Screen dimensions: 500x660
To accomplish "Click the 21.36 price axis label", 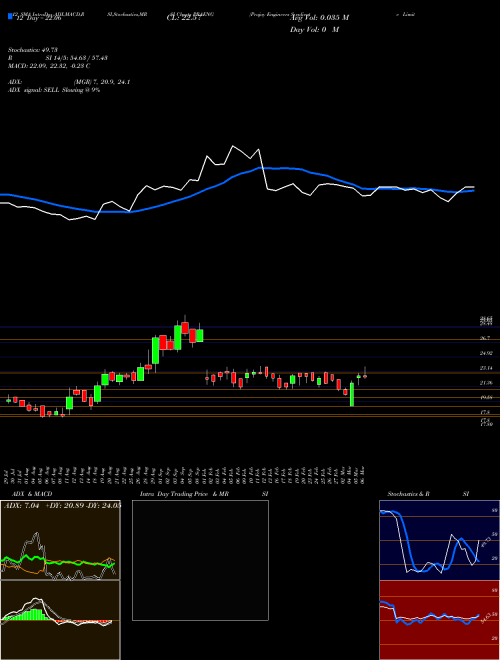I will point(487,383).
